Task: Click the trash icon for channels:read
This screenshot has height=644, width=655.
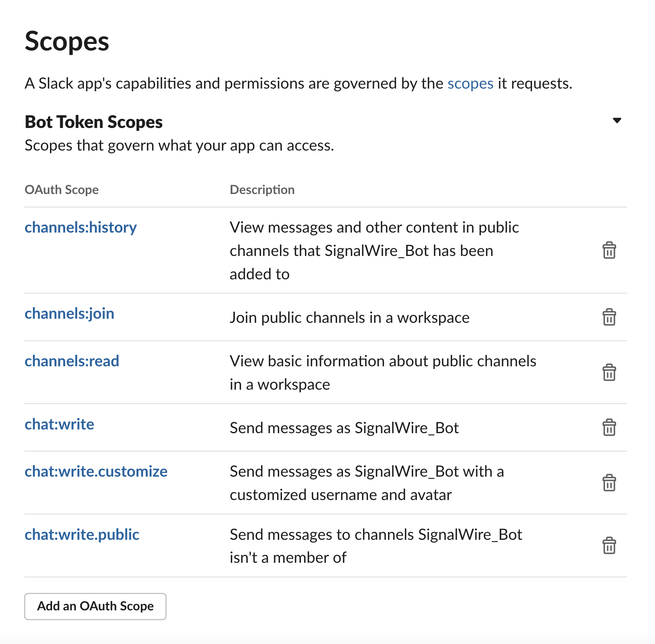Action: 609,372
